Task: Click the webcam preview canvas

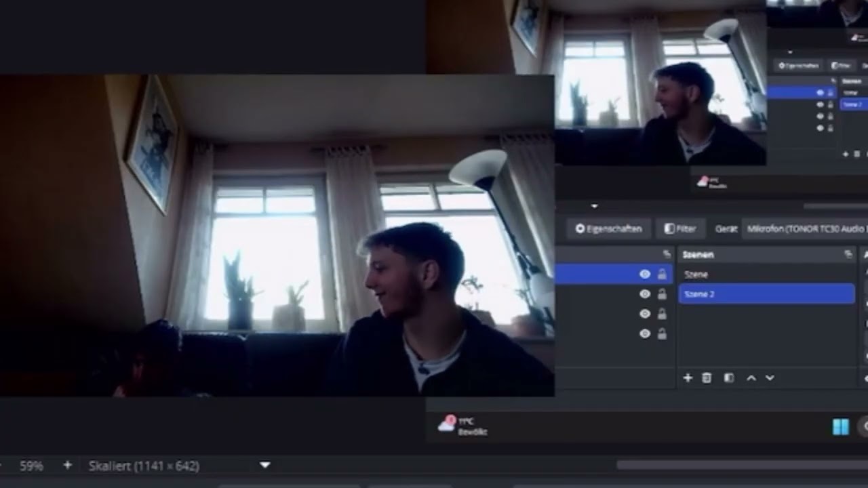Action: (x=277, y=235)
